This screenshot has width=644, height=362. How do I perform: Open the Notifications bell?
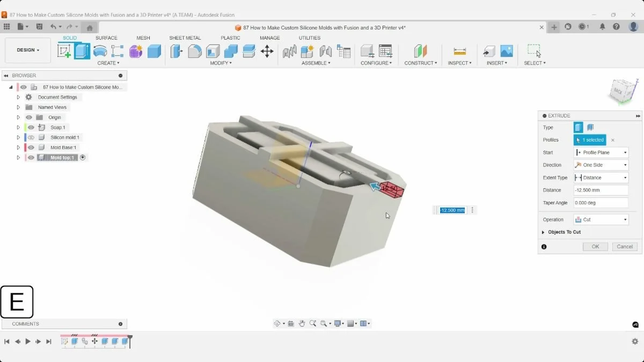point(602,26)
